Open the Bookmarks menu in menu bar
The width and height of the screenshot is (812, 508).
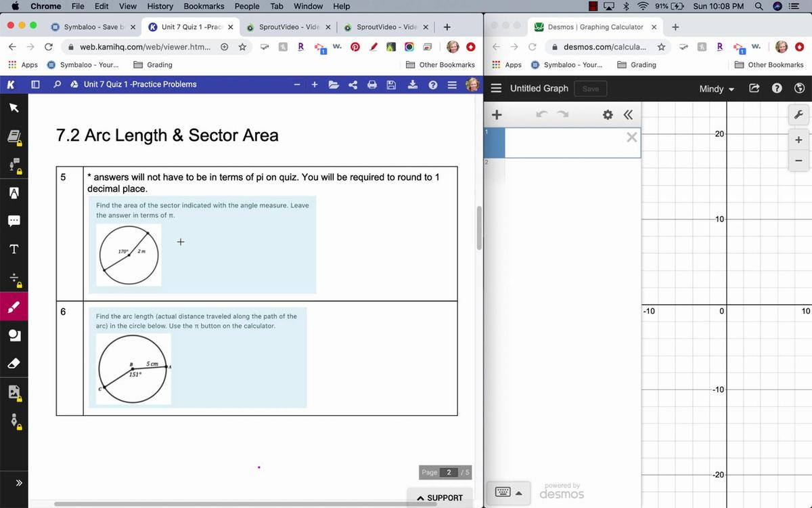point(204,6)
